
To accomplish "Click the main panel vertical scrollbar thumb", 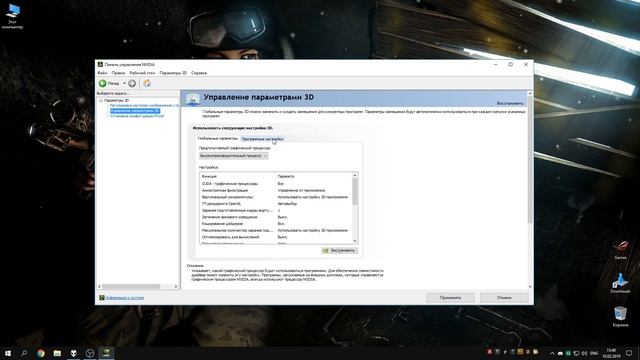I will click(x=530, y=159).
